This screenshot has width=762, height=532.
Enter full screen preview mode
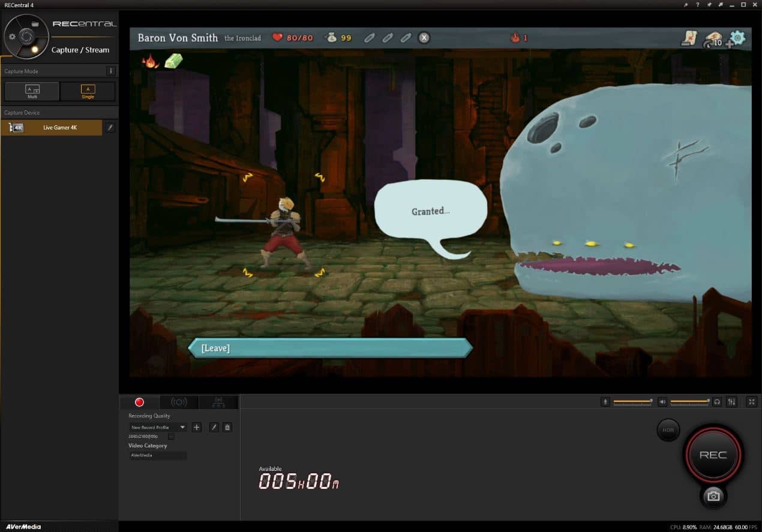click(x=752, y=402)
